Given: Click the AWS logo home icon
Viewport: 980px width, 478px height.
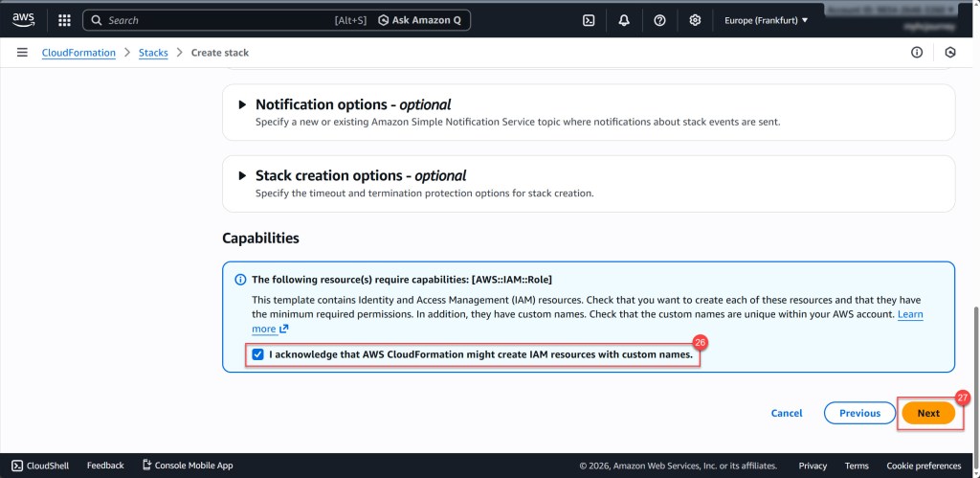Looking at the screenshot, I should pos(23,19).
